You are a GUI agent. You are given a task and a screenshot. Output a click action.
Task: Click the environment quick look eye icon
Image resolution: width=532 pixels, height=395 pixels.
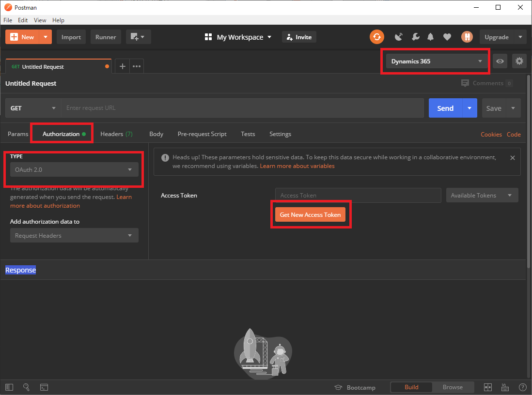(500, 61)
